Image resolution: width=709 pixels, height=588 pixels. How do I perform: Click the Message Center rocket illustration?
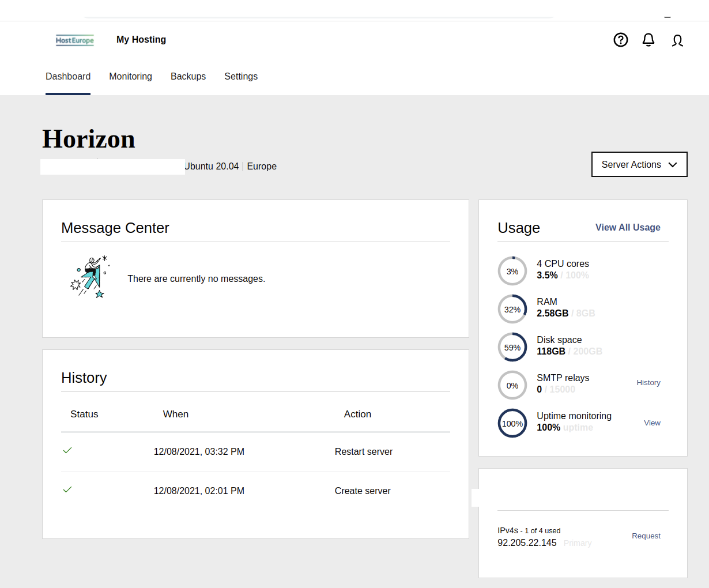tap(90, 278)
